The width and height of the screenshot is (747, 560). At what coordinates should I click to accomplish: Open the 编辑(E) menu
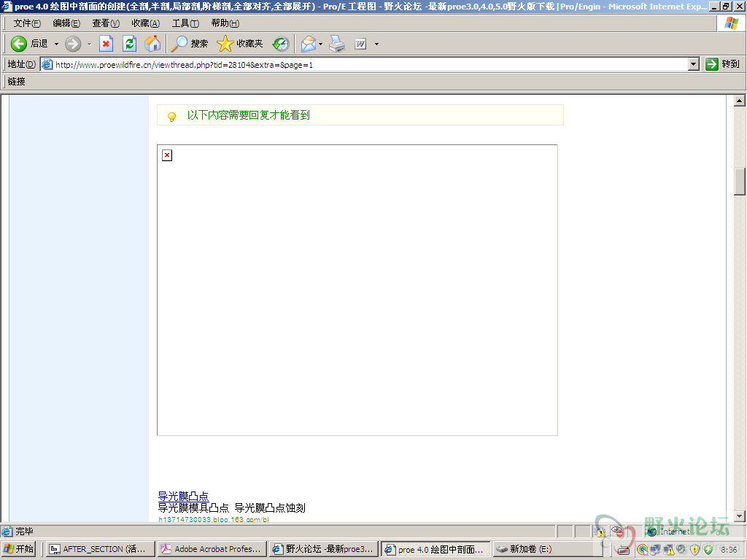66,23
